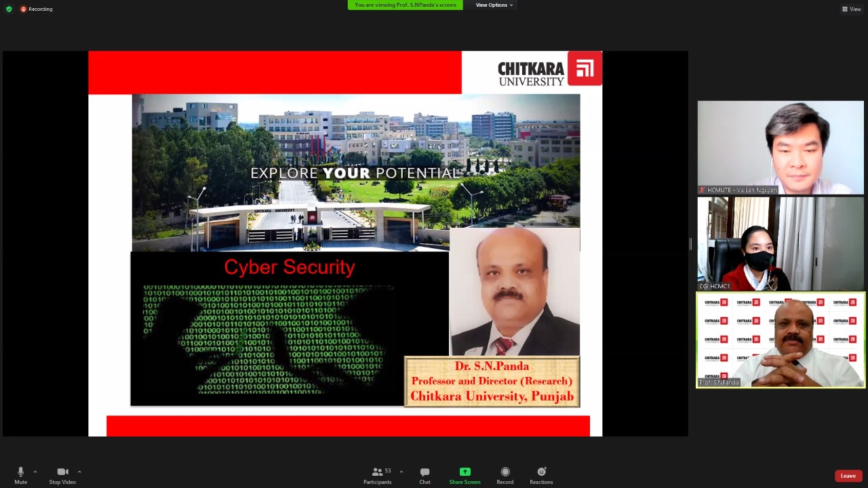This screenshot has height=488, width=868.
Task: Open the View Options dropdown
Action: click(x=494, y=5)
